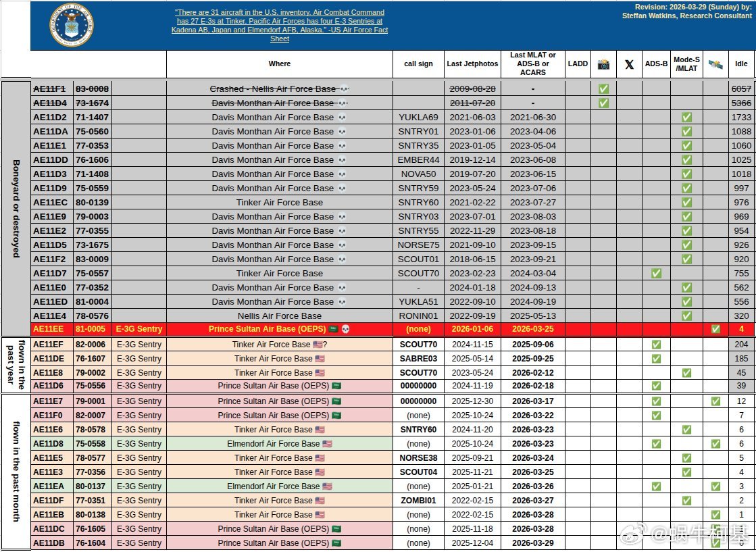Select the 'Where' column header
The image size is (756, 552).
(280, 64)
